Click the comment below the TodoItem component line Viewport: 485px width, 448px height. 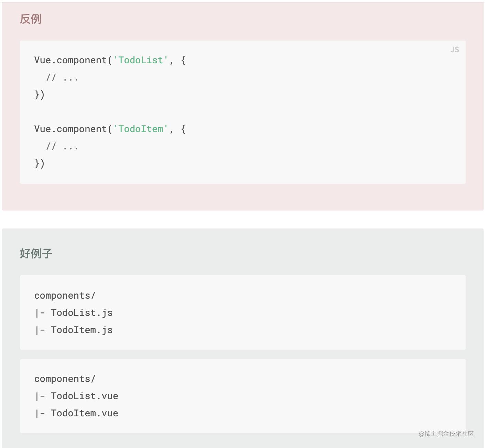point(62,147)
